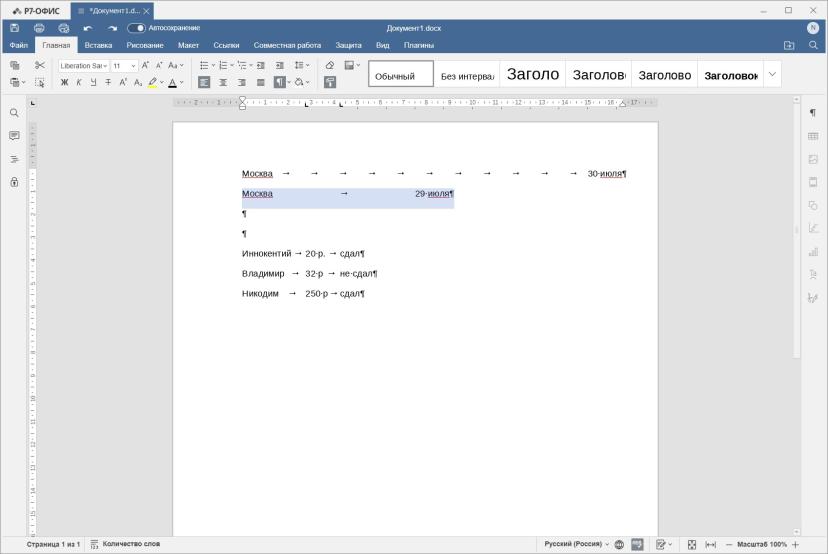Toggle the Автосохранение switch
This screenshot has width=828, height=554.
136,28
